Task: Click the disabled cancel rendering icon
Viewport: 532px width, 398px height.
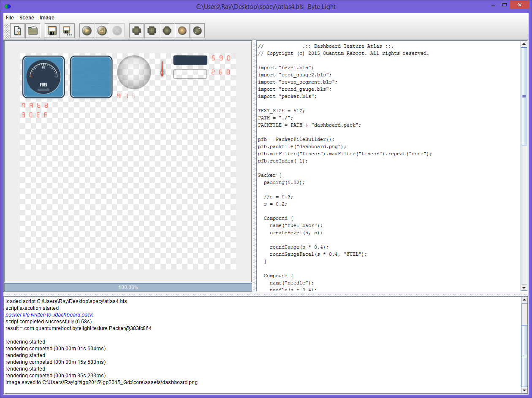Action: (x=117, y=30)
